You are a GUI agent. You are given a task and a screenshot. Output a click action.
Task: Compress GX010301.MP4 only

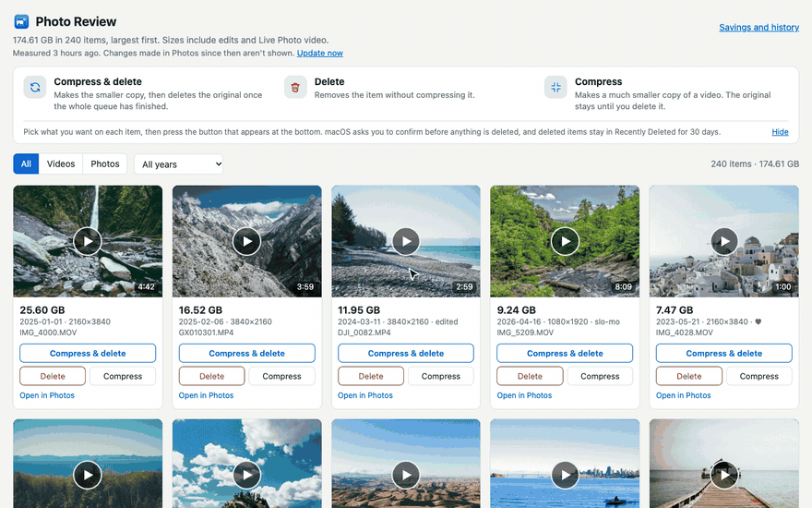tap(281, 376)
